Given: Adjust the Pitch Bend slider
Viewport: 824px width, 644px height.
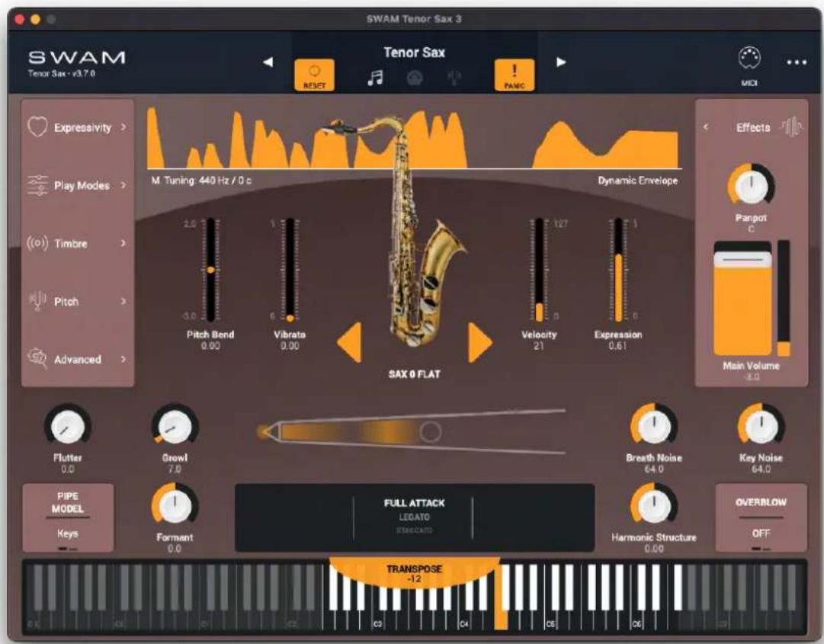Looking at the screenshot, I should click(x=210, y=270).
